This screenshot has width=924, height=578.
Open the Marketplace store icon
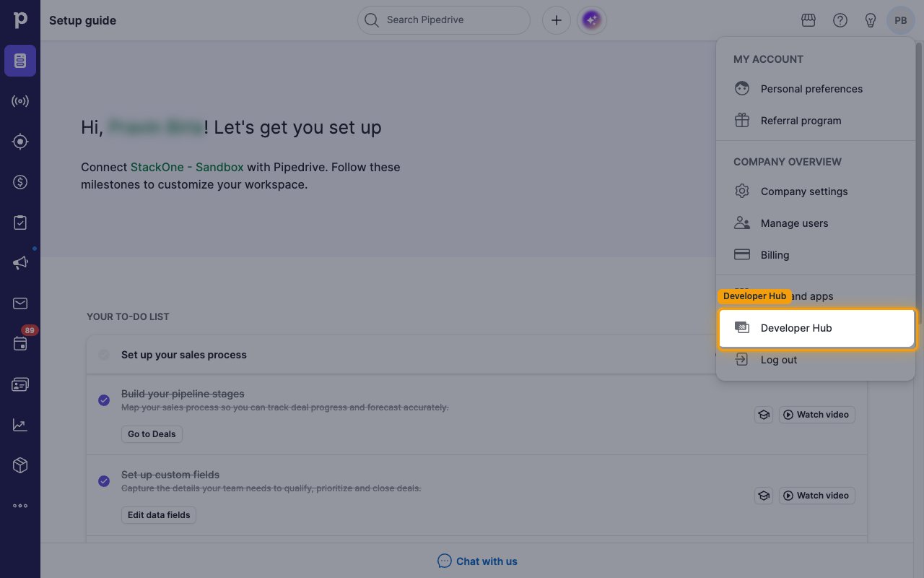(808, 20)
